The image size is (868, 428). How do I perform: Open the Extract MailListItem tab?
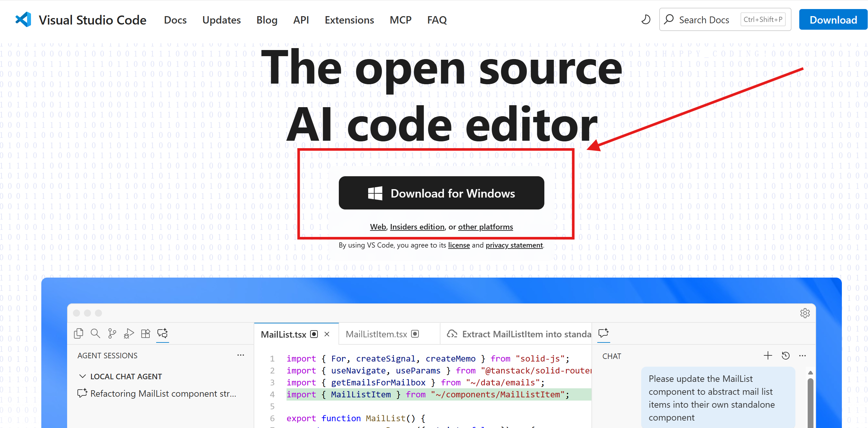click(x=519, y=334)
